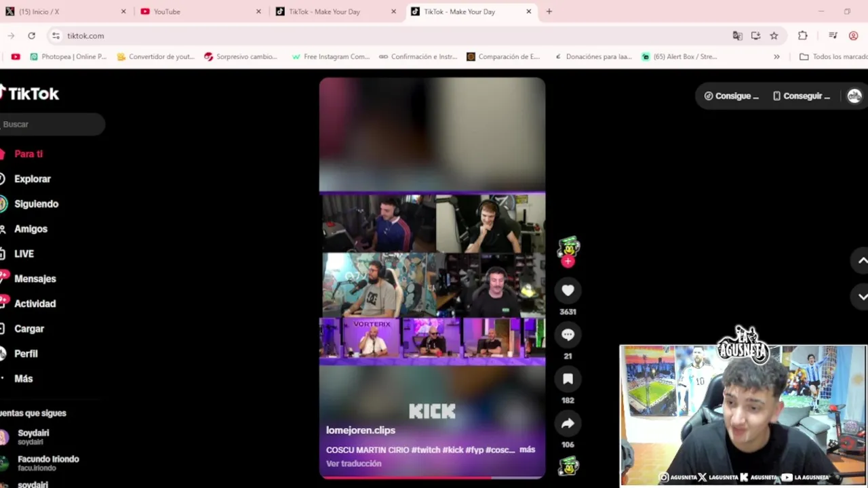868x488 pixels.
Task: Seek using video progress bar
Action: [432, 477]
